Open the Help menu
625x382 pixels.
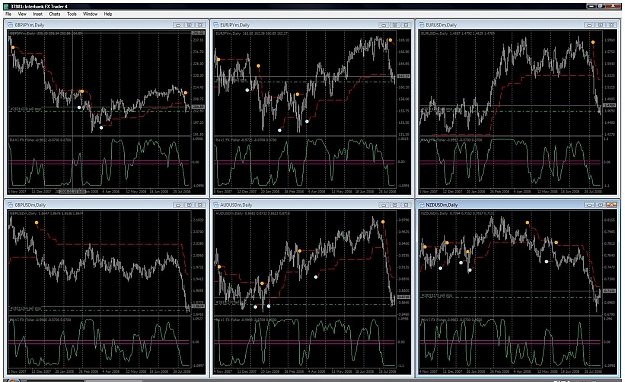click(x=108, y=14)
